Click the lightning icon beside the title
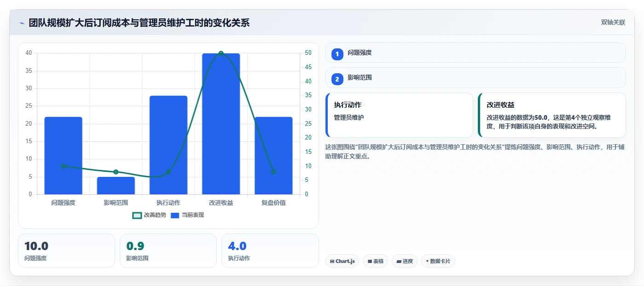644x286 pixels. tap(22, 23)
